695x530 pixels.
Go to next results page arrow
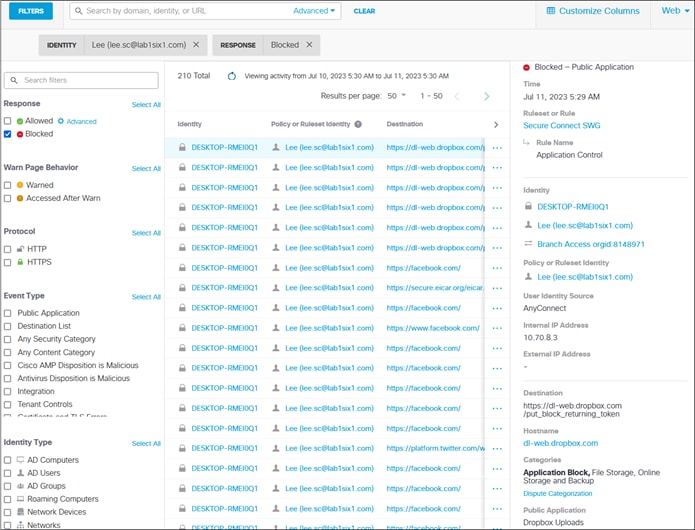[486, 96]
